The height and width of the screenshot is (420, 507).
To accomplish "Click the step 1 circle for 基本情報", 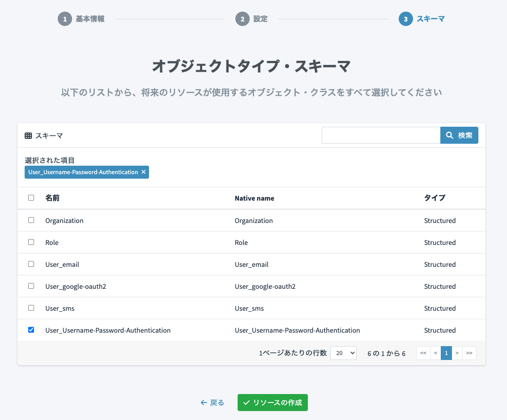I will coord(65,19).
